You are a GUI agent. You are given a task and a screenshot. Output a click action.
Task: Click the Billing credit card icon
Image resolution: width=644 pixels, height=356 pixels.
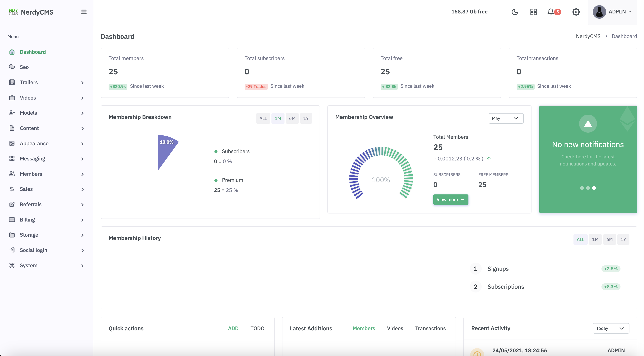coord(12,220)
